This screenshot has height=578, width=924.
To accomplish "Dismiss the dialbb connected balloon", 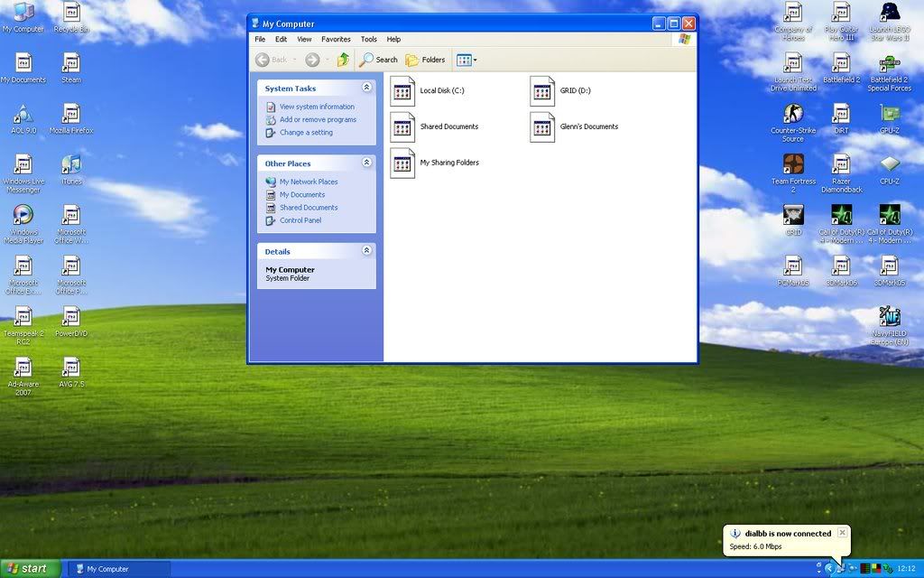I will click(x=843, y=533).
